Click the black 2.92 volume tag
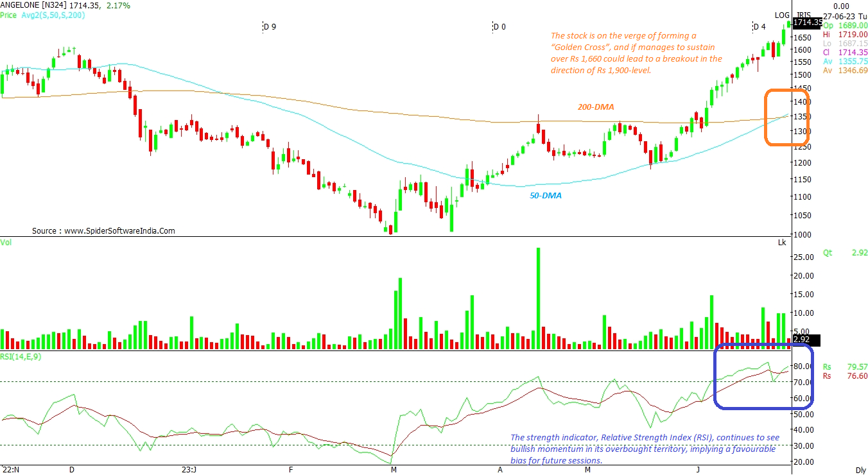The height and width of the screenshot is (475, 868). pyautogui.click(x=801, y=339)
